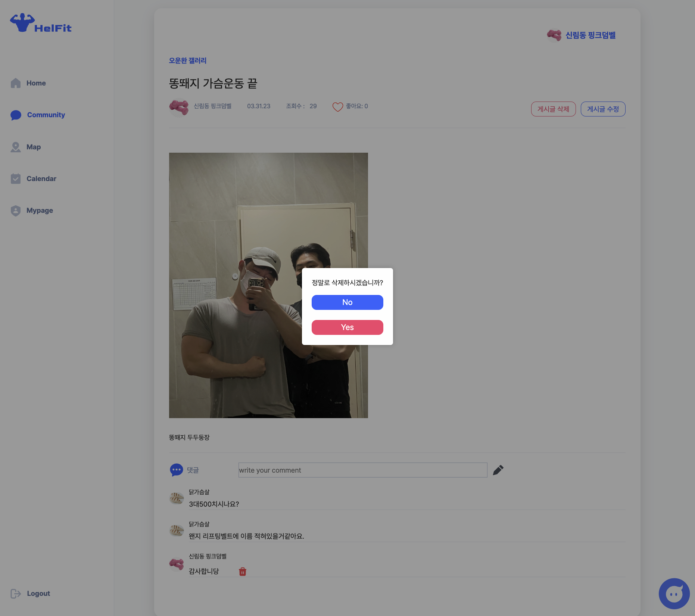Click 게시글 삭제 button
Screen dimensions: 695x616
click(x=554, y=109)
